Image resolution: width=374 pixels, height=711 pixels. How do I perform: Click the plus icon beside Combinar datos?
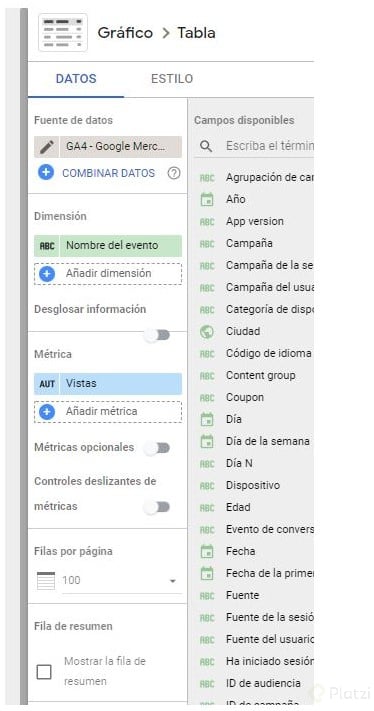pos(46,173)
